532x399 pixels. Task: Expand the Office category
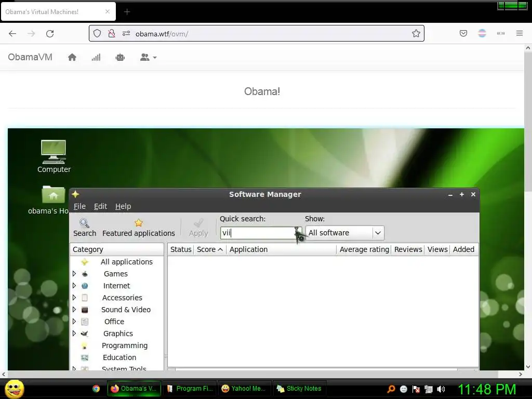[x=74, y=321]
